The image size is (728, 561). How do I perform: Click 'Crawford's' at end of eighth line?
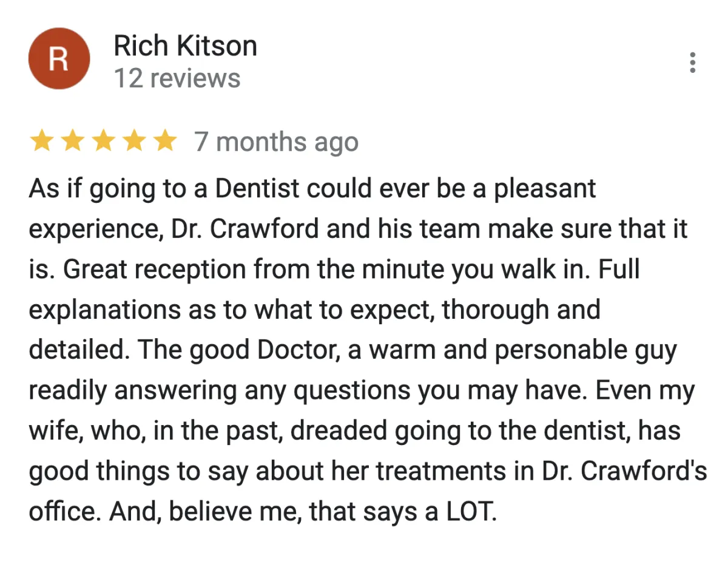tap(644, 472)
